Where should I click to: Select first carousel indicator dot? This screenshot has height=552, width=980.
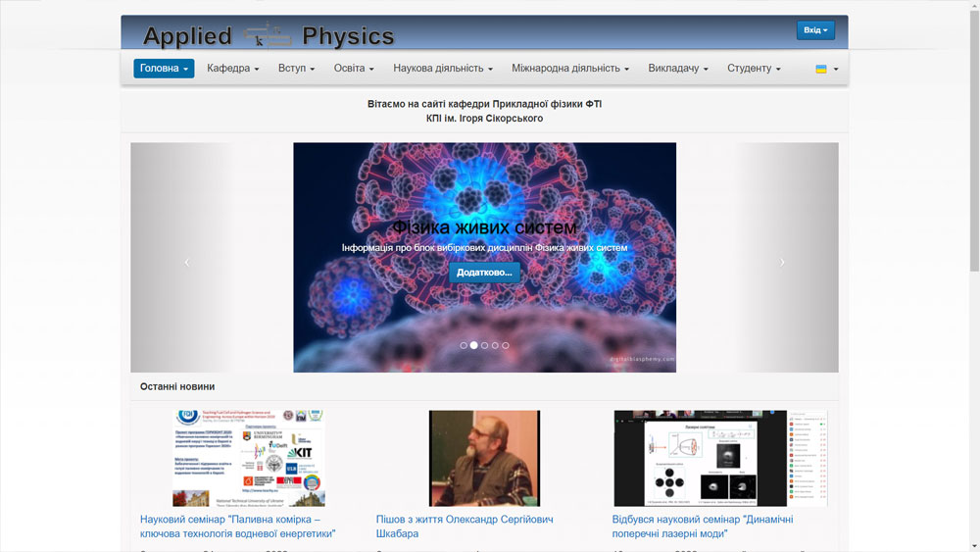tap(464, 345)
